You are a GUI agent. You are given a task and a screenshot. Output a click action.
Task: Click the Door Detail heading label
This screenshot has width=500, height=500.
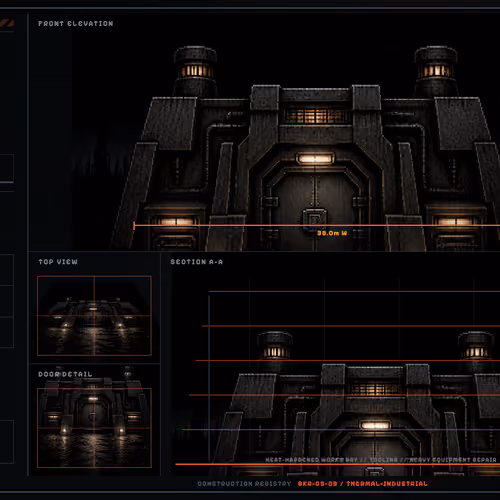(x=65, y=374)
